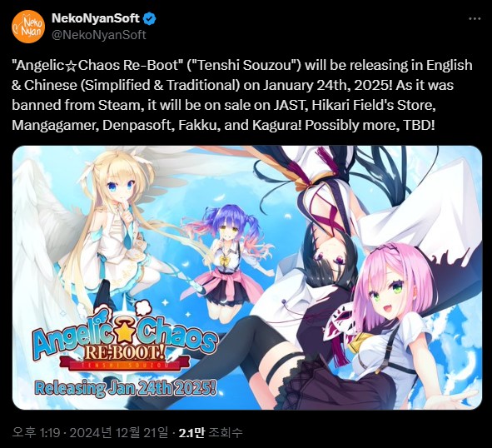Image resolution: width=492 pixels, height=448 pixels.
Task: Click the white fox mask in artwork
Action: coord(342,323)
